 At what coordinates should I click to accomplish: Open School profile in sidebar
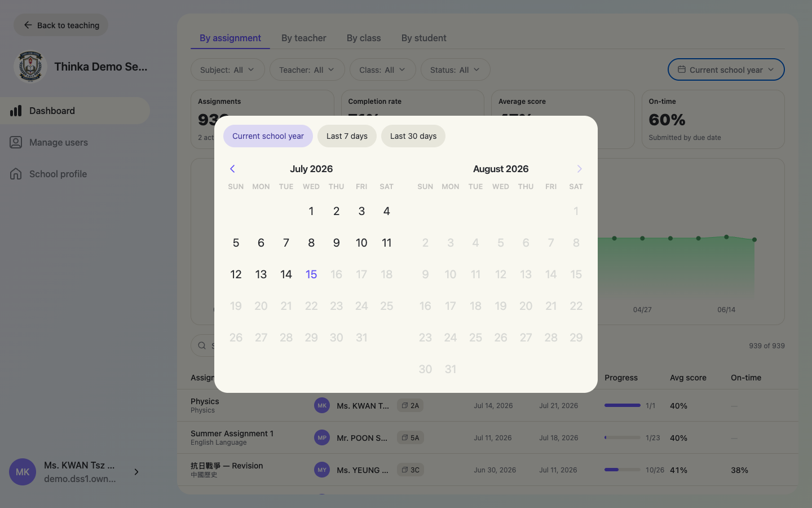click(75, 174)
